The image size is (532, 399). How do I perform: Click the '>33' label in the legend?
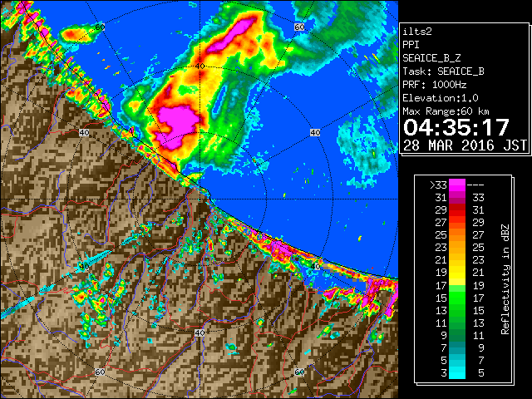click(438, 185)
